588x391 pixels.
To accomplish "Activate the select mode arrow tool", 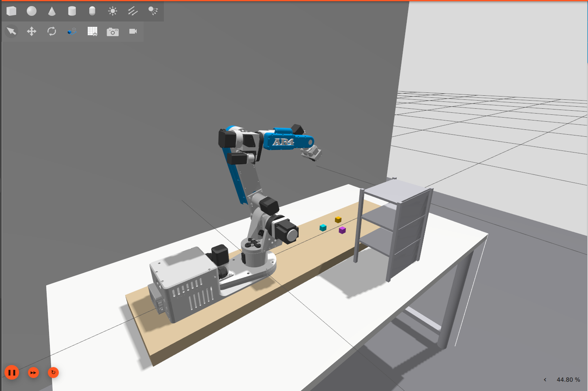I will 11,31.
